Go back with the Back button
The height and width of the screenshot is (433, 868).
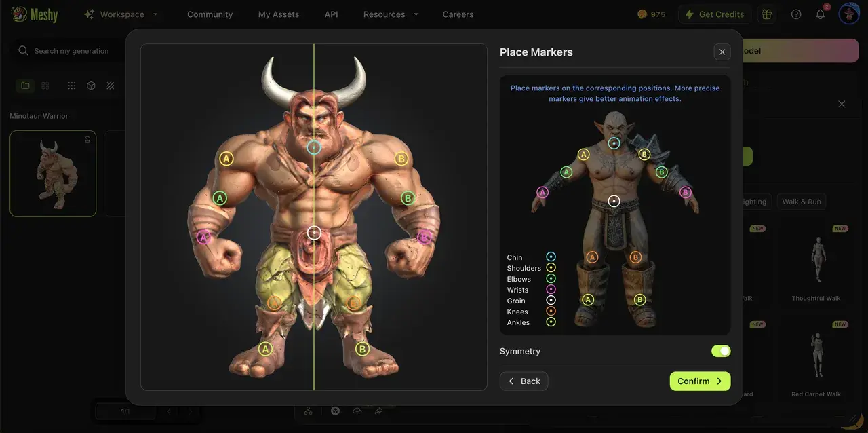(x=524, y=381)
